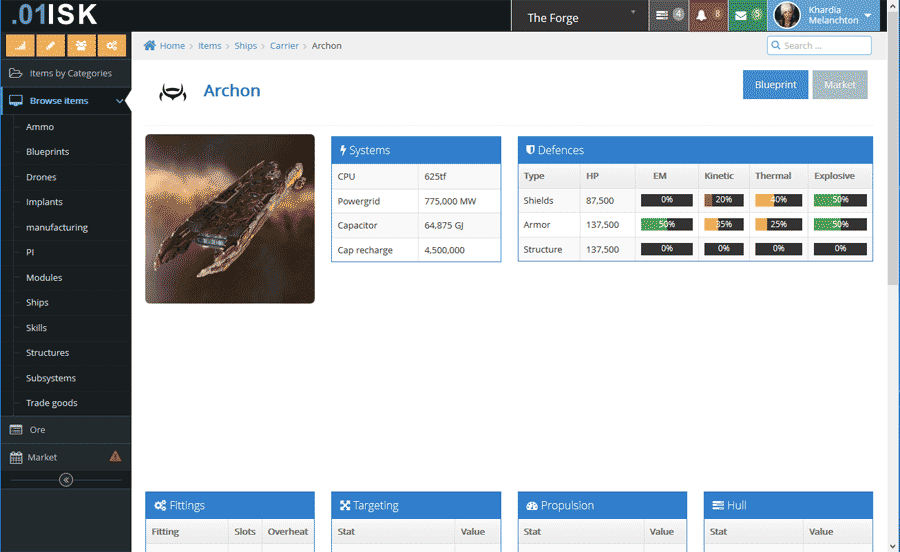
Task: Select Ammo in the sidebar
Action: (x=40, y=127)
